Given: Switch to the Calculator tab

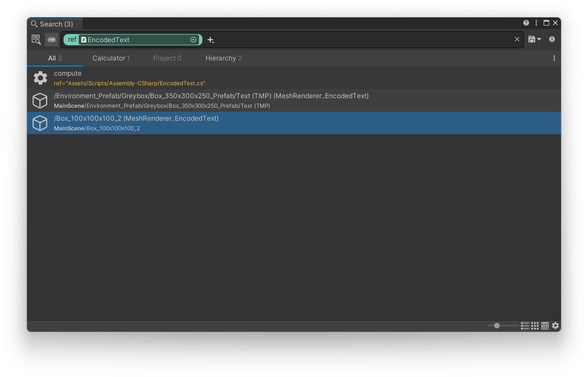Looking at the screenshot, I should coord(111,58).
